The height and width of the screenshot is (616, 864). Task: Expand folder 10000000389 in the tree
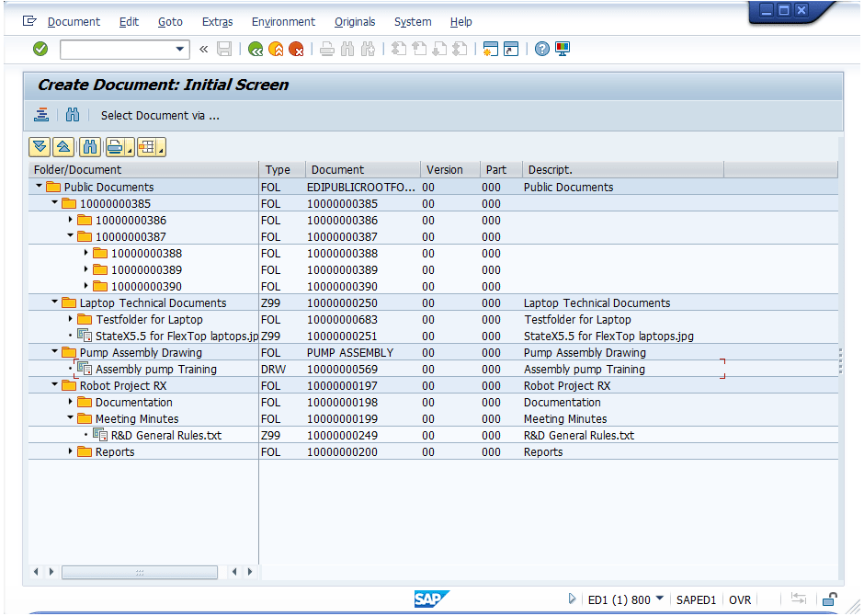pyautogui.click(x=85, y=268)
